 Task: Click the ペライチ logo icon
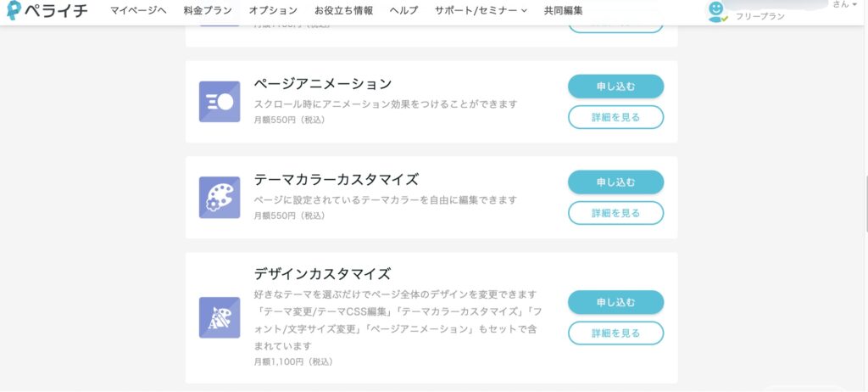click(x=14, y=10)
